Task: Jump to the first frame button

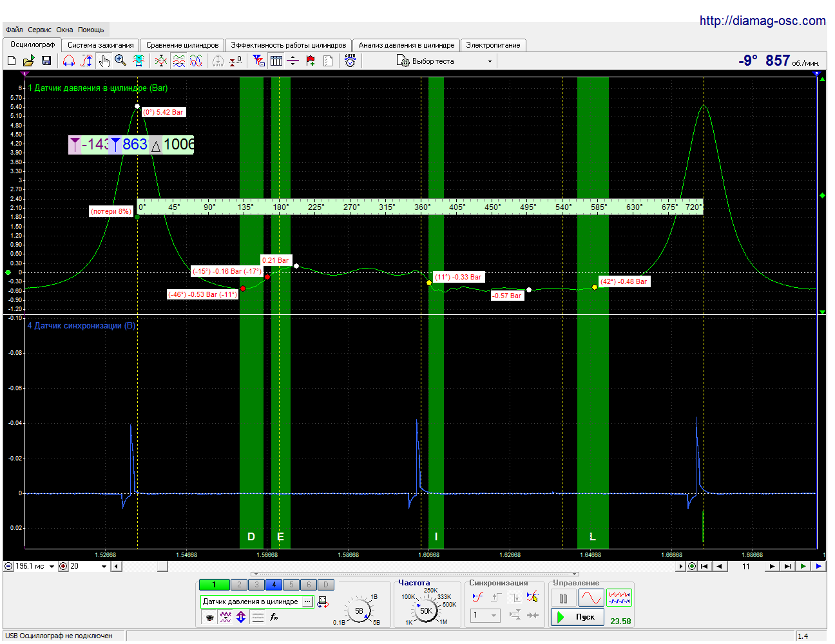Action: pyautogui.click(x=705, y=567)
